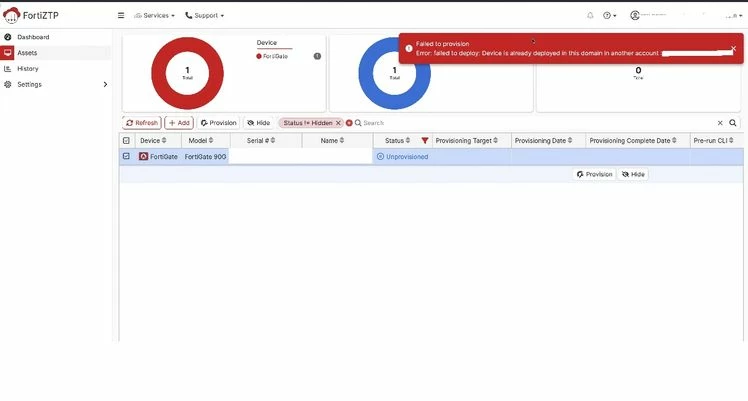
Task: Open the Support dropdown menu
Action: [205, 15]
